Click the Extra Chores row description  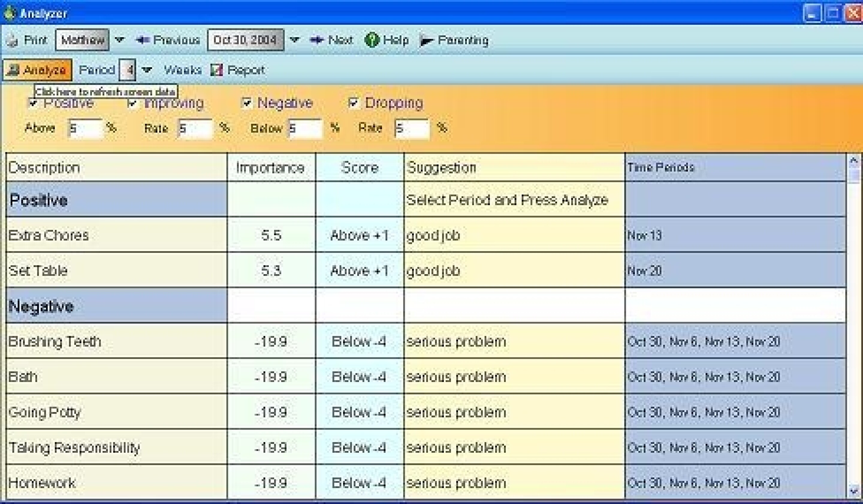tap(48, 235)
